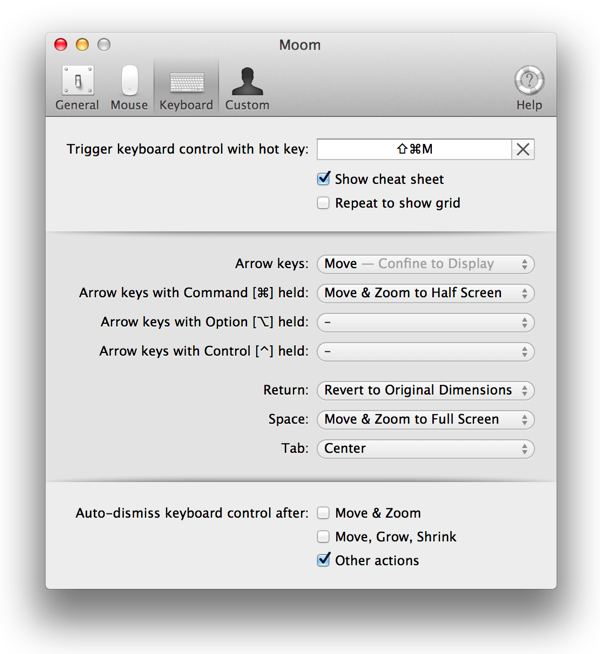The image size is (600, 654).
Task: Open the Custom preferences pane
Action: click(247, 88)
